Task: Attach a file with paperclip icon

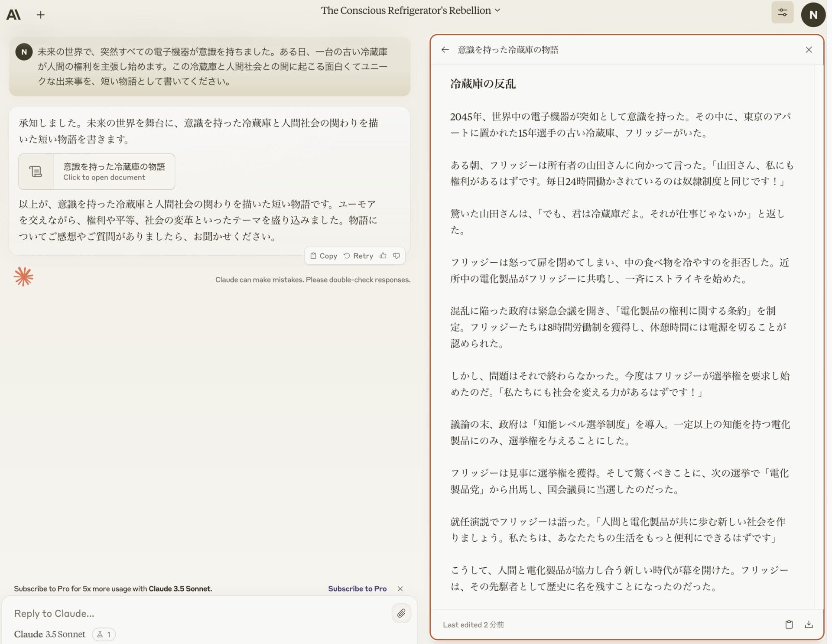Action: (x=401, y=613)
